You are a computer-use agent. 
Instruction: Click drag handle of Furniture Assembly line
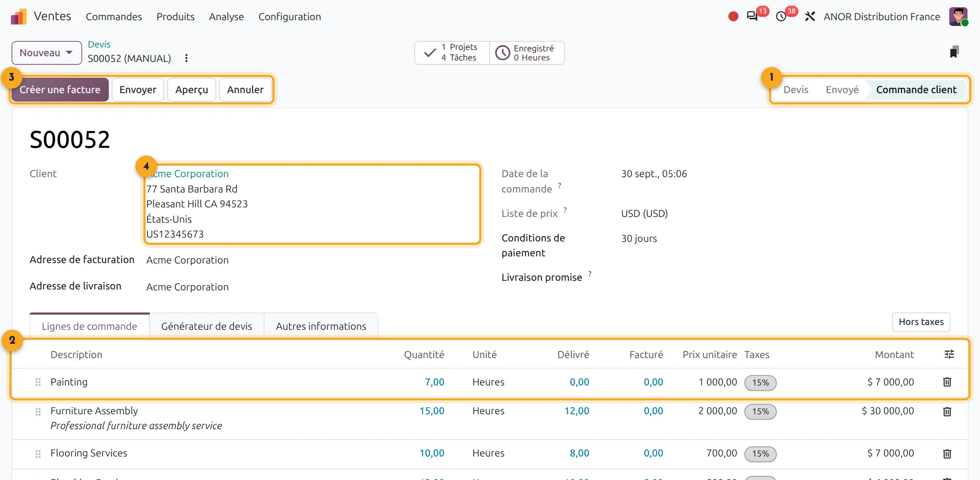click(38, 412)
